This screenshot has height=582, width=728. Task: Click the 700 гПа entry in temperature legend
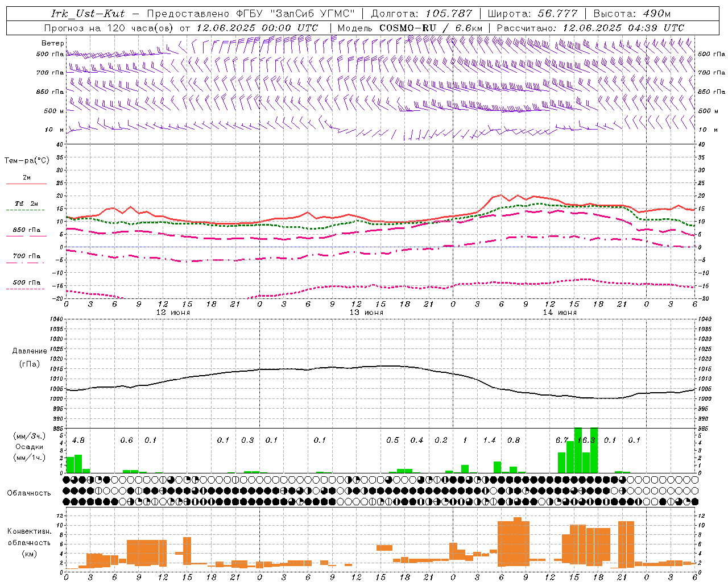(27, 256)
